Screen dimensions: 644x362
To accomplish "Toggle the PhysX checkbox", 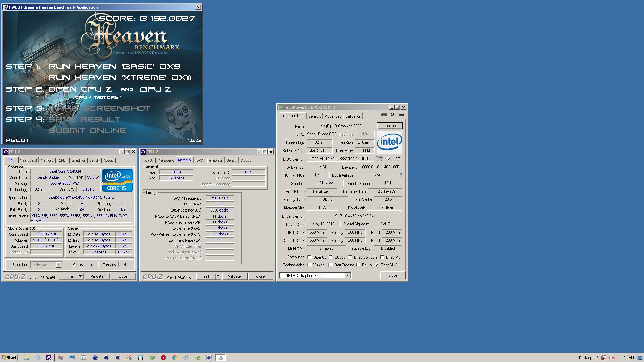I will [x=358, y=265].
